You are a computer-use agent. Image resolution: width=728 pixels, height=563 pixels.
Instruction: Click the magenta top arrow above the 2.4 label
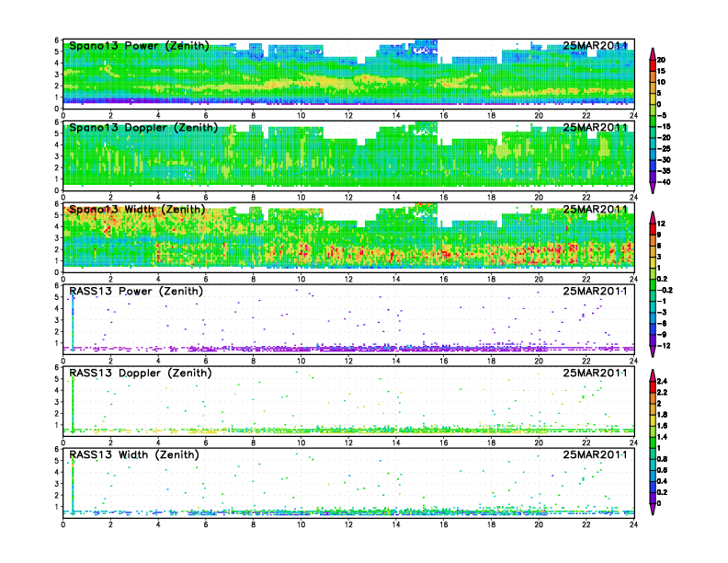(653, 375)
